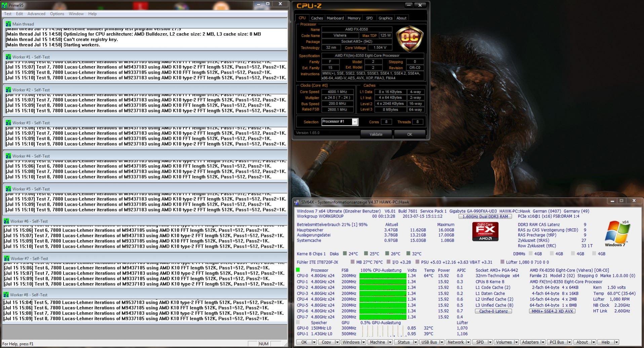Open the Window menu in Prime95
This screenshot has width=644, height=348.
click(x=76, y=14)
